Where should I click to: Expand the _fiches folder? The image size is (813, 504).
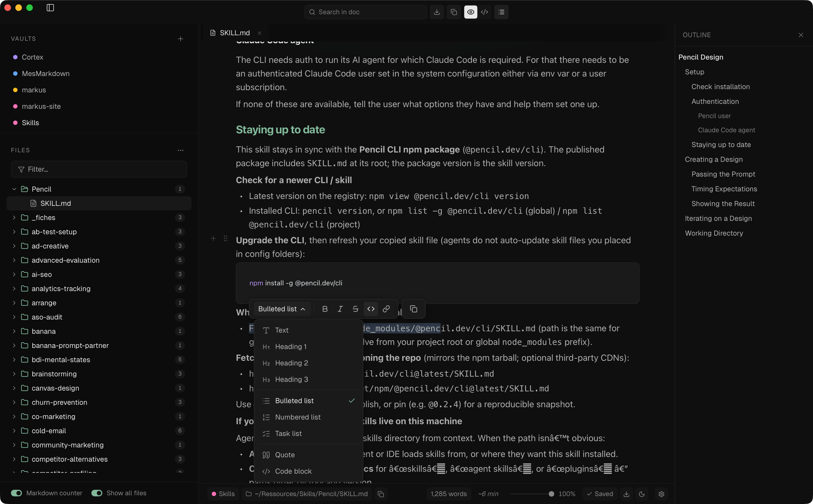tap(14, 217)
